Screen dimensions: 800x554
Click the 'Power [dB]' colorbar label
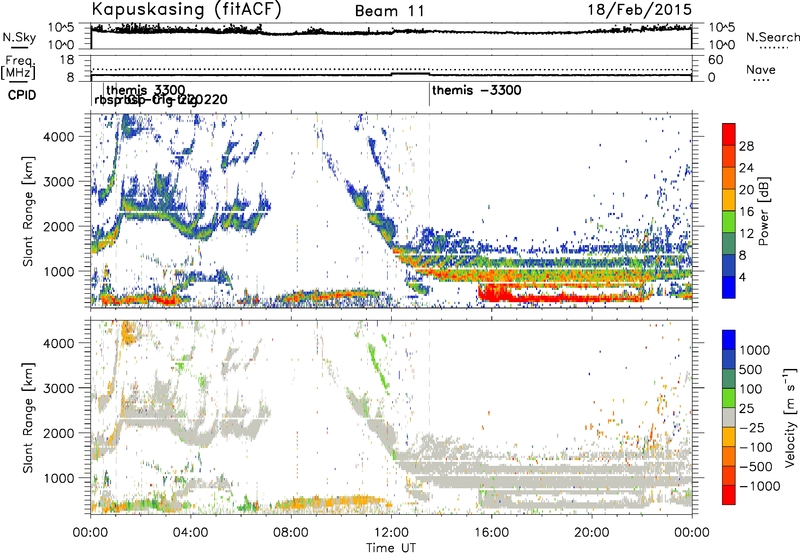point(763,211)
